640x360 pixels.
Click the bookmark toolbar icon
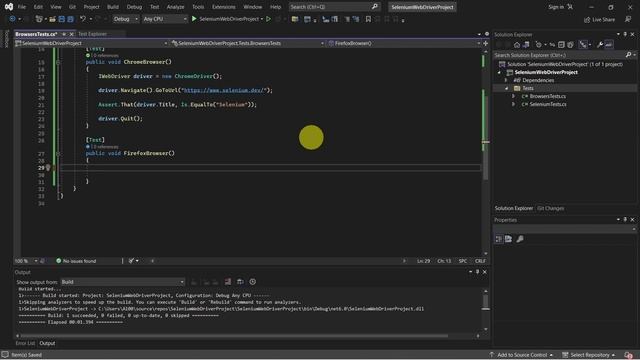pos(368,19)
